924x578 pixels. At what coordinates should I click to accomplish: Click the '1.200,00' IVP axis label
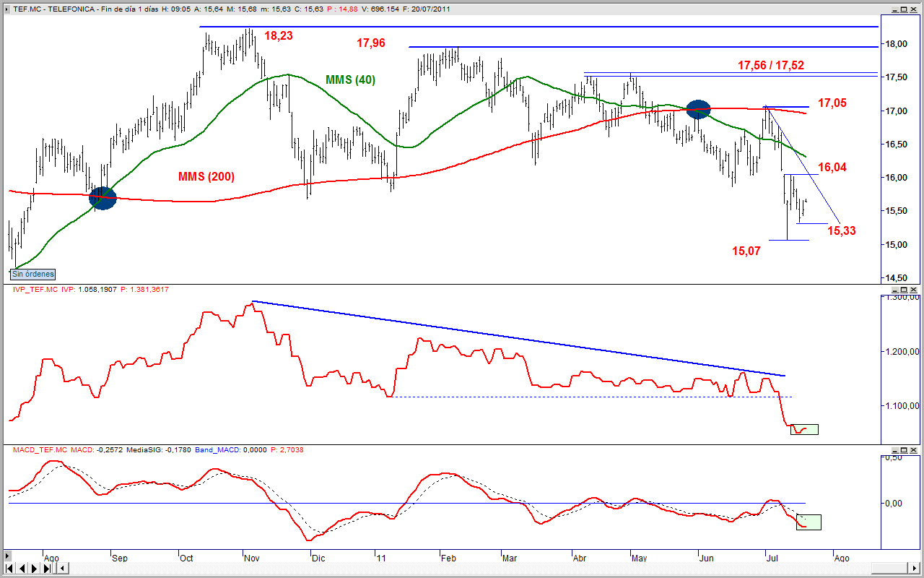(903, 352)
